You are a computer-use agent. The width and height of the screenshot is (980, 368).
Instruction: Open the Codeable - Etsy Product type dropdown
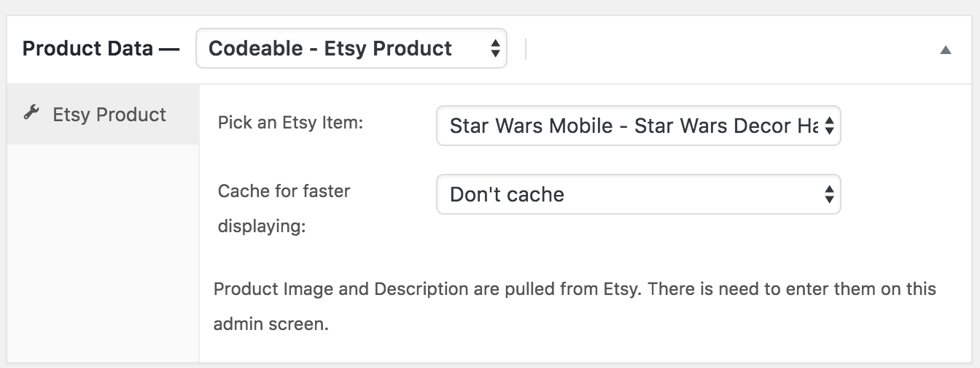(343, 49)
